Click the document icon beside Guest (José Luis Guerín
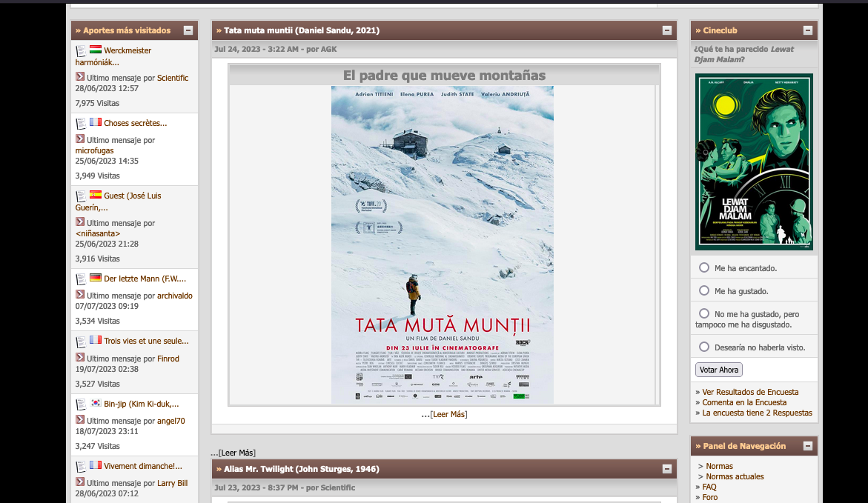Viewport: 868px width, 503px height. click(81, 196)
